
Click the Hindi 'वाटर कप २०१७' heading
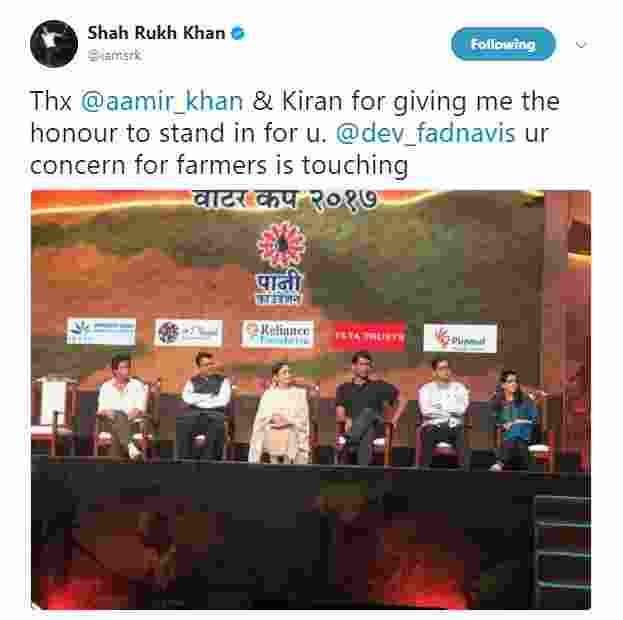(x=284, y=200)
